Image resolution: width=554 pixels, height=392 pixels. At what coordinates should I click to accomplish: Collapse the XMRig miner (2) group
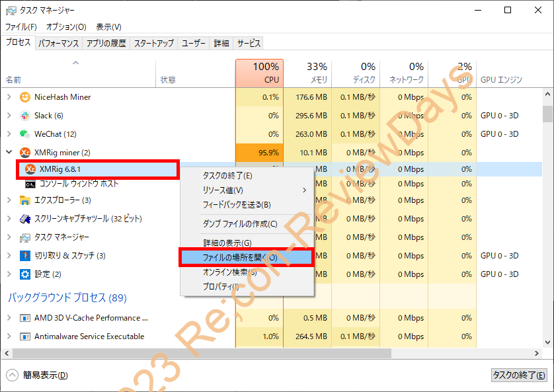click(x=9, y=151)
